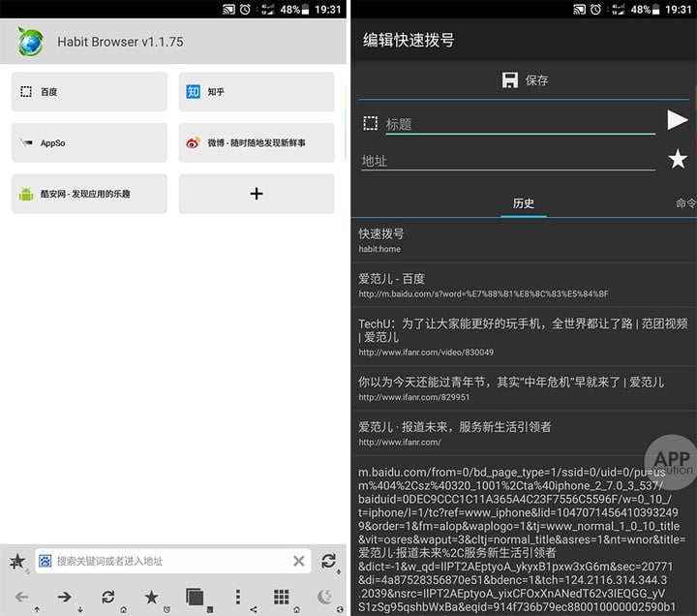Tap the play arrow icon next to title
The height and width of the screenshot is (616, 697).
click(x=678, y=120)
